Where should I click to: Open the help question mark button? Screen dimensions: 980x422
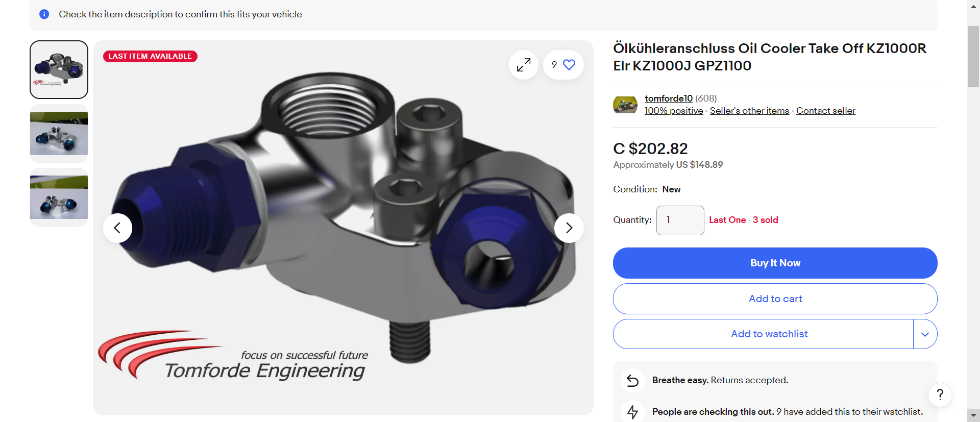pyautogui.click(x=940, y=394)
